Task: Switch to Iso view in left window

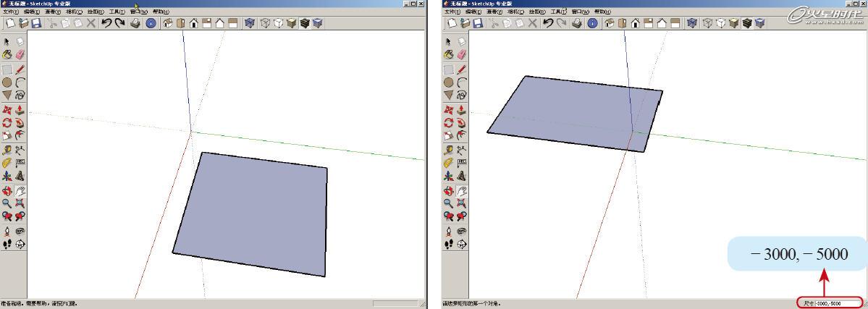Action: point(167,23)
